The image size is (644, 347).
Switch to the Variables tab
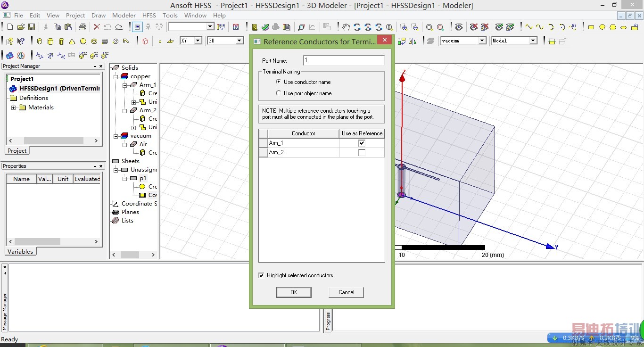point(20,252)
